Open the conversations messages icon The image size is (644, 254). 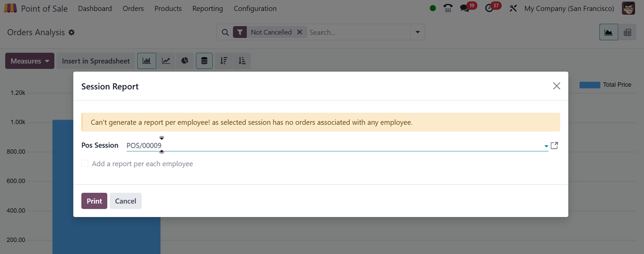point(464,8)
